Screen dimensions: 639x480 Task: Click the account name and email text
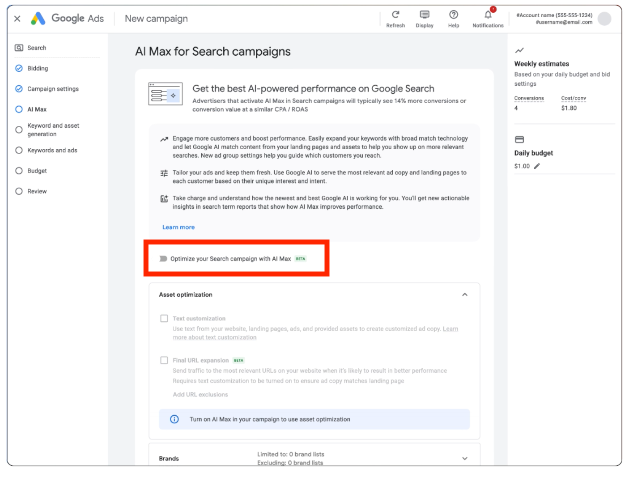tap(554, 18)
